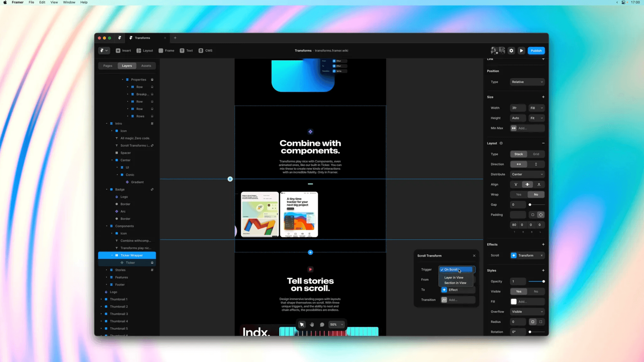The width and height of the screenshot is (644, 362).
Task: Select the Text tool icon
Action: click(182, 51)
